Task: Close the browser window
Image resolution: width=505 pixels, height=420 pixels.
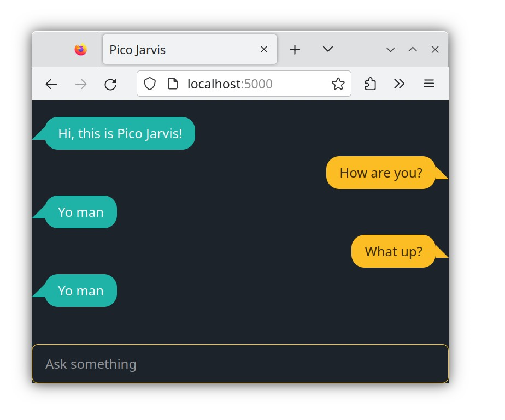Action: click(435, 50)
